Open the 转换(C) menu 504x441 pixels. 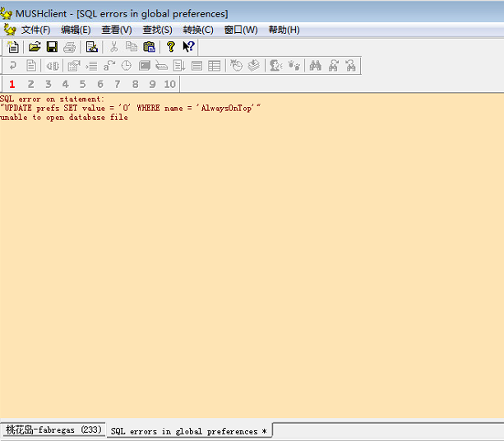(x=198, y=30)
